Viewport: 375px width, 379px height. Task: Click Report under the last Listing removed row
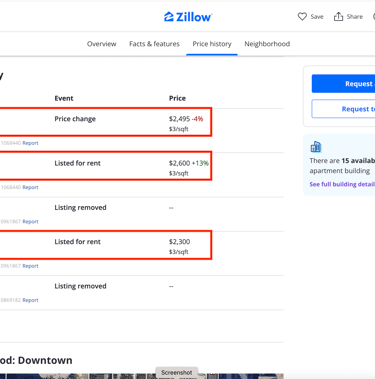pos(30,300)
